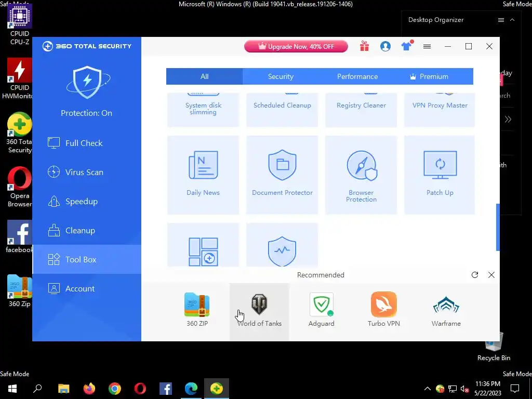Select facebook desktop shortcut
This screenshot has height=399, width=532.
[x=19, y=237]
